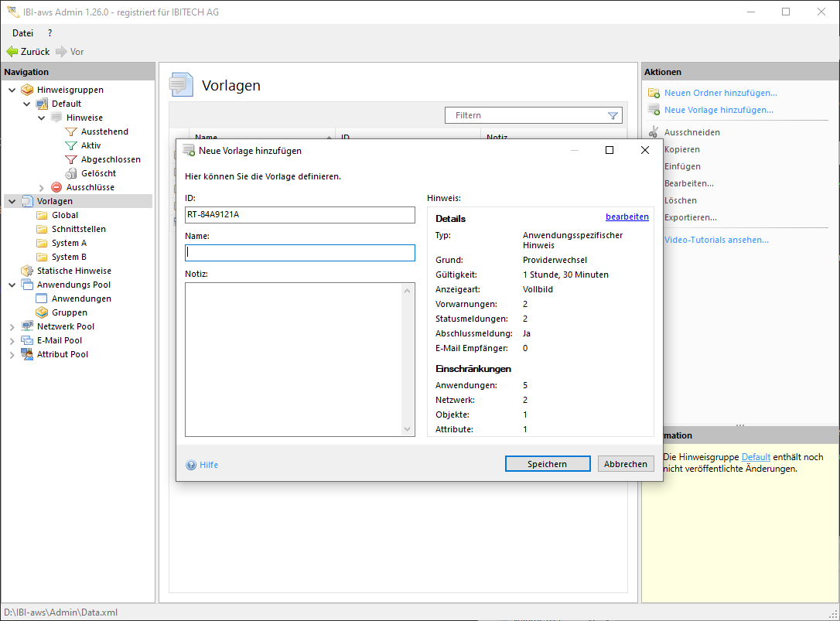Click the Gelöscht trash icon
840x621 pixels.
tap(71, 173)
